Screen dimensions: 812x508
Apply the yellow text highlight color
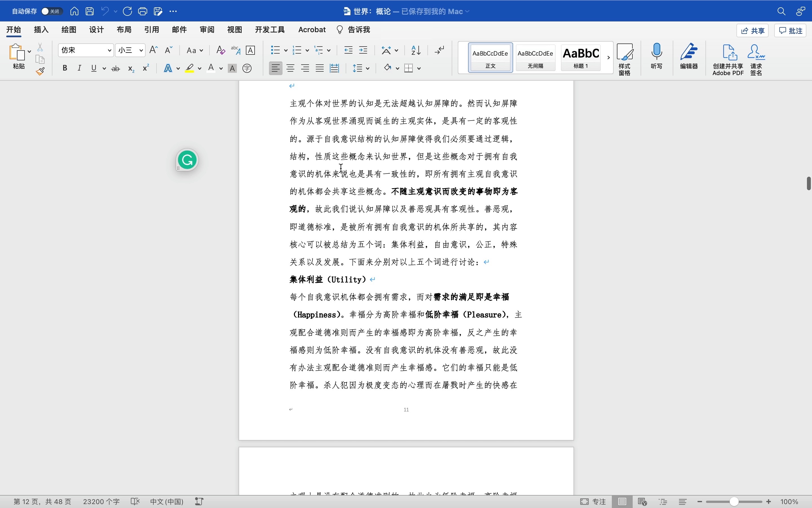tap(190, 68)
